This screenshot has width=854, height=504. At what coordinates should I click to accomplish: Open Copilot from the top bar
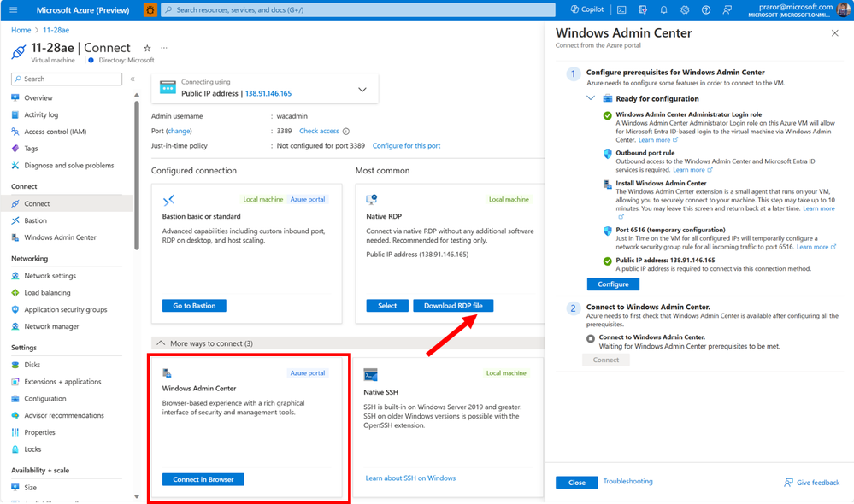coord(586,9)
